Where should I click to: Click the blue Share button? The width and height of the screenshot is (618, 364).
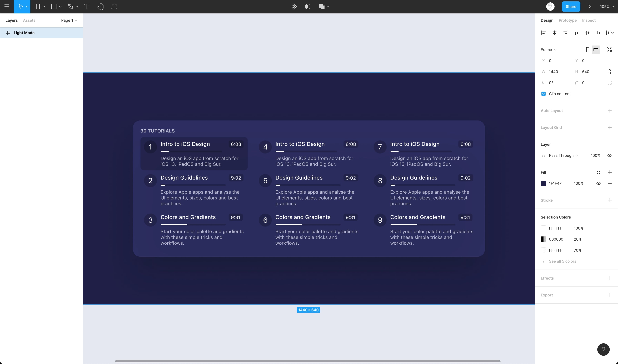571,7
